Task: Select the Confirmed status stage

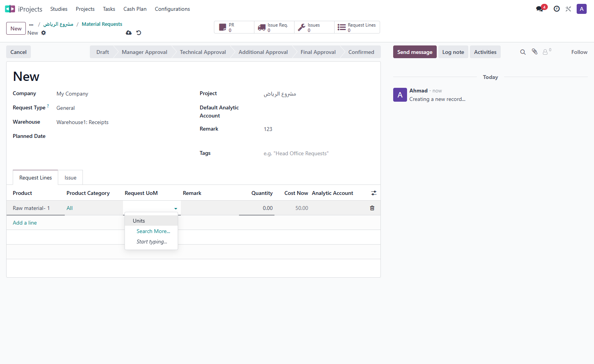Action: click(x=361, y=52)
